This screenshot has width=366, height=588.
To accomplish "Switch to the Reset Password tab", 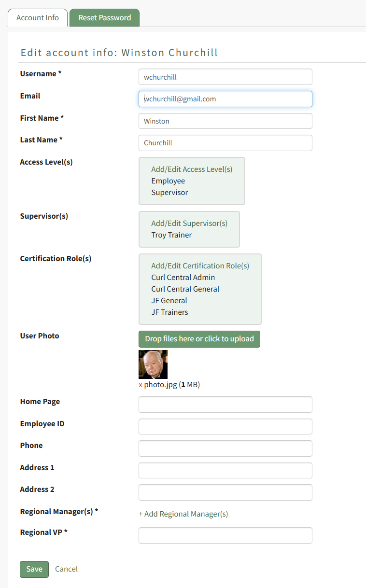I will (x=105, y=18).
